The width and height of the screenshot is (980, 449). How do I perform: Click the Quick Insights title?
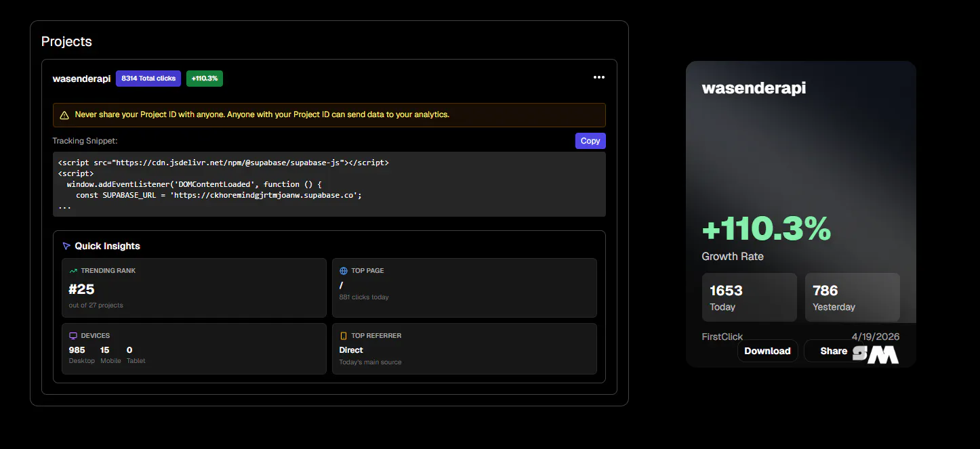[107, 246]
